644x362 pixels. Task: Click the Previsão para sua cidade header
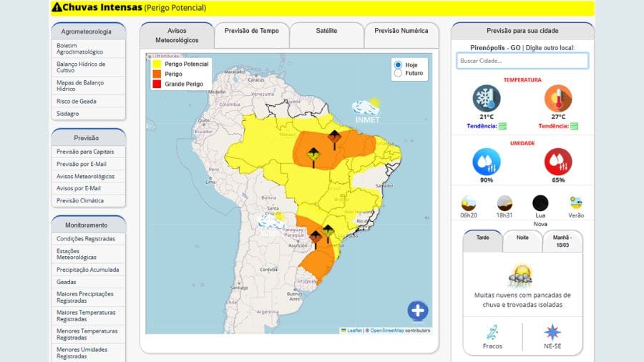pyautogui.click(x=522, y=31)
